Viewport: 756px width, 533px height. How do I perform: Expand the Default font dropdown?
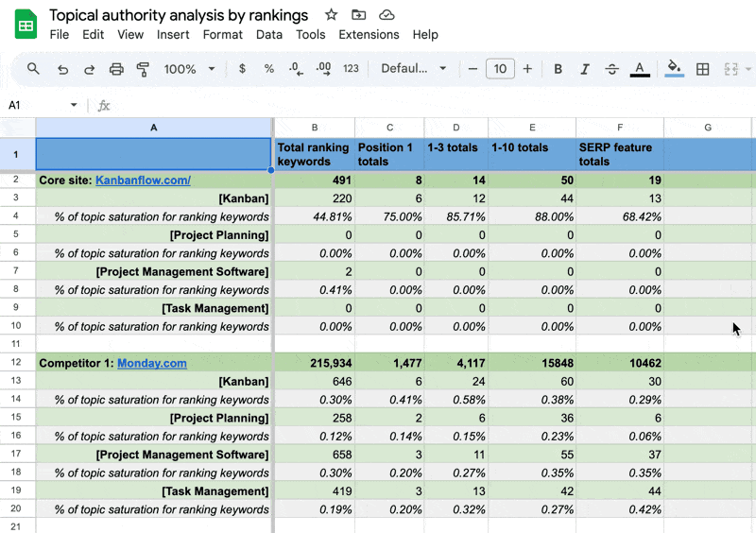pos(414,69)
